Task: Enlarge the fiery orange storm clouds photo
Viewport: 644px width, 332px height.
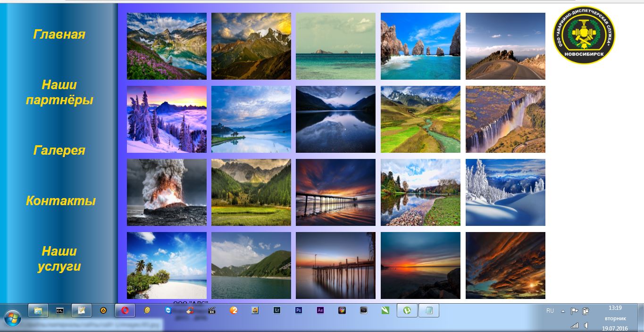Action: coord(505,266)
